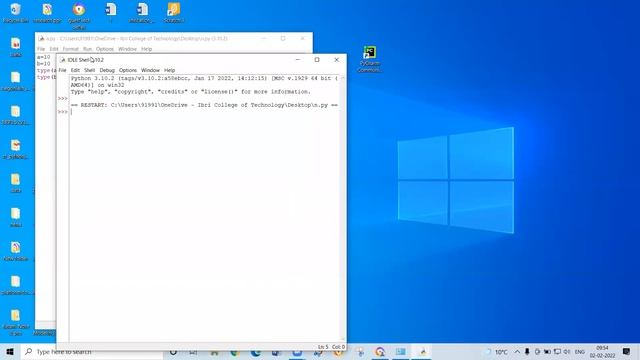Maximize the IDLE Shell window

tap(317, 60)
